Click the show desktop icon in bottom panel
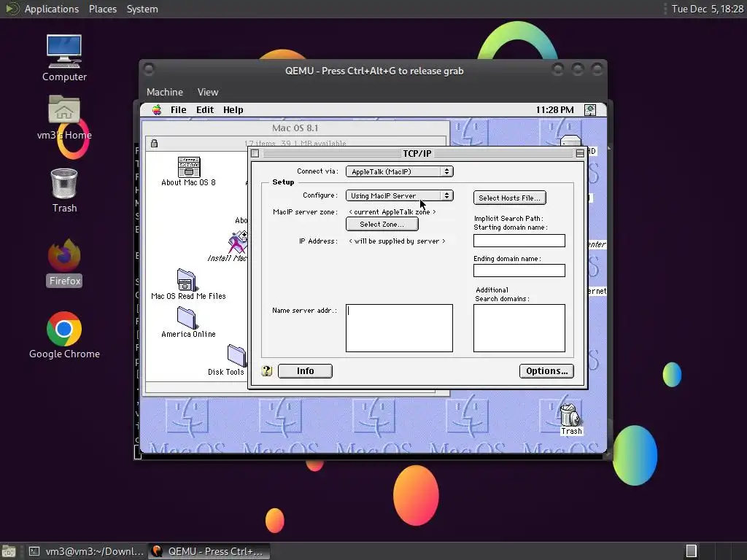Image resolution: width=747 pixels, height=560 pixels. (8, 551)
